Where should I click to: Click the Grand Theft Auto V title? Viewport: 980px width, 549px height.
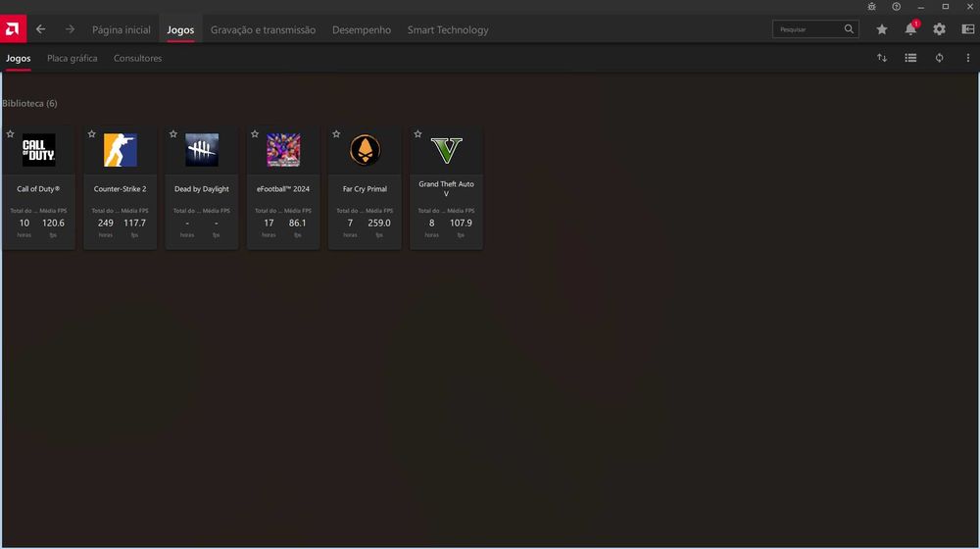tap(446, 189)
